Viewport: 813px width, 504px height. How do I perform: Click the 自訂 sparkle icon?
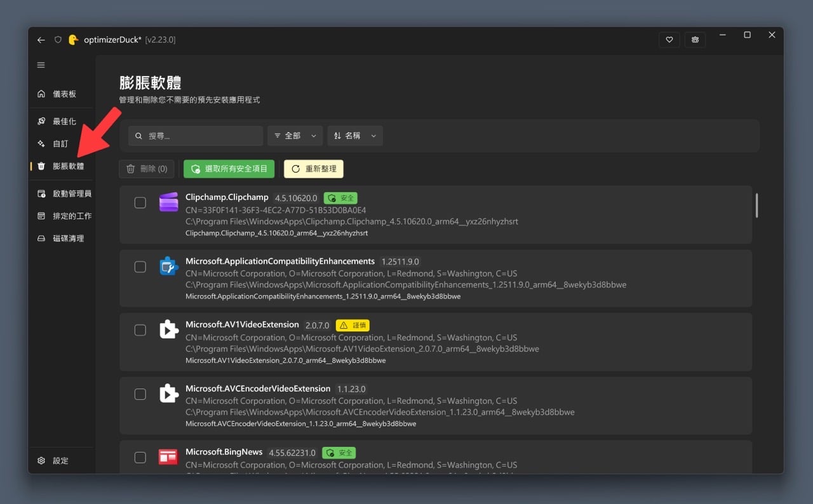41,144
